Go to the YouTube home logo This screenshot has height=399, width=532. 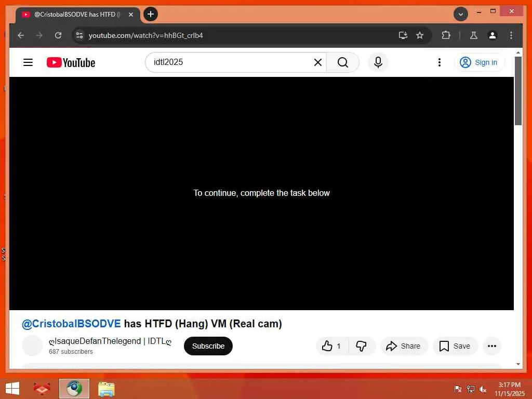click(x=71, y=62)
